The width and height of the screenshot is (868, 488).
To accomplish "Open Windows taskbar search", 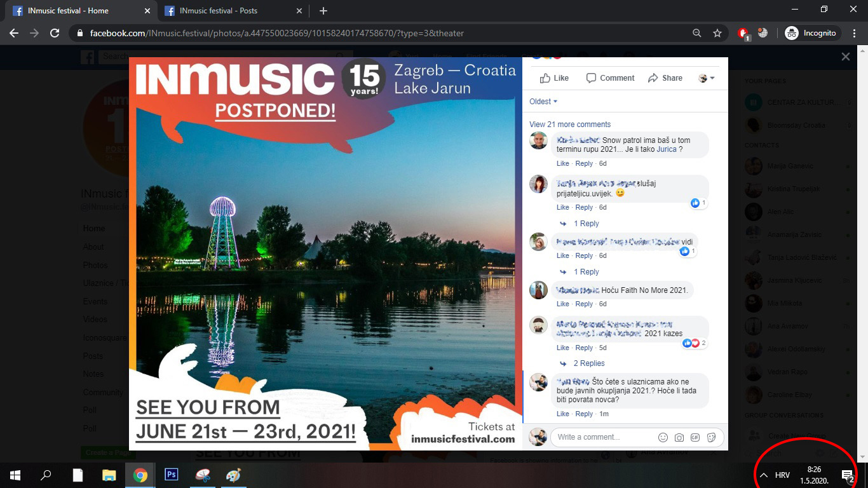I will (x=46, y=475).
